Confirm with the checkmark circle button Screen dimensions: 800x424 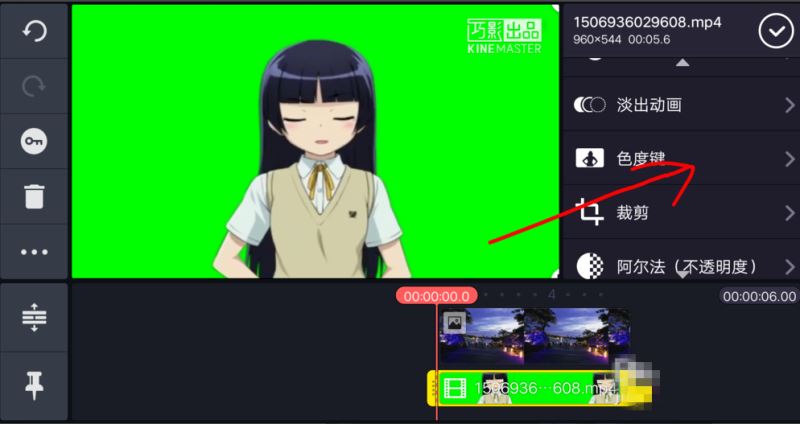click(776, 32)
